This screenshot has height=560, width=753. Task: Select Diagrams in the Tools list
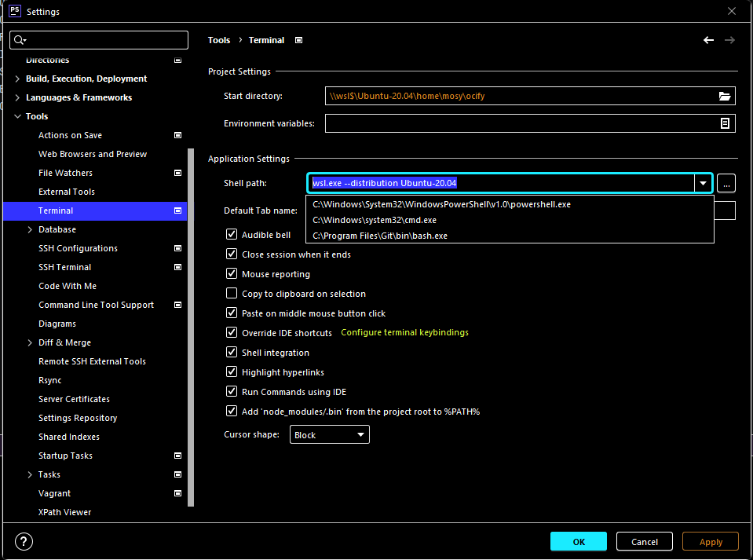click(x=57, y=324)
